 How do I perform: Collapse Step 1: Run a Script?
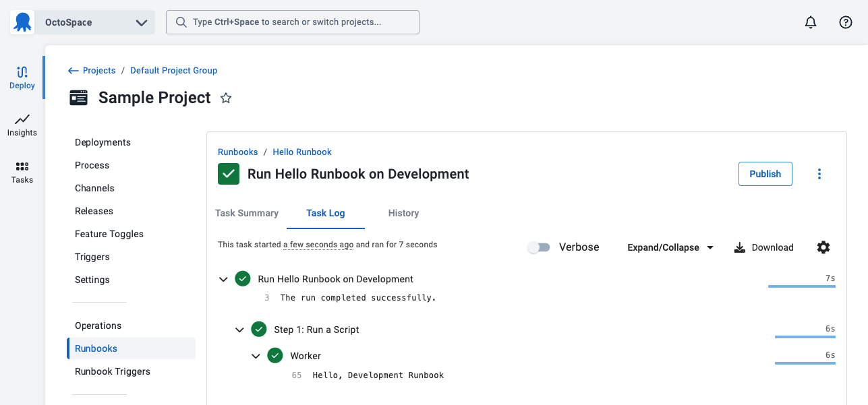click(x=239, y=330)
